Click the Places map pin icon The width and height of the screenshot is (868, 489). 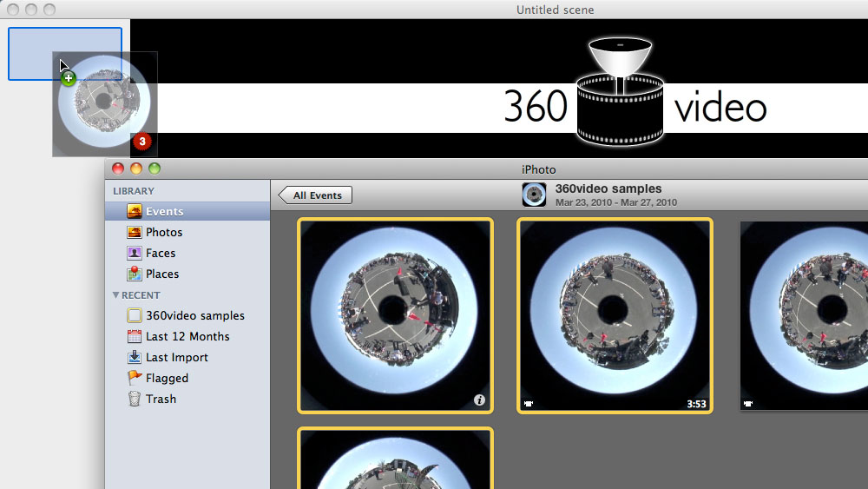pos(135,274)
